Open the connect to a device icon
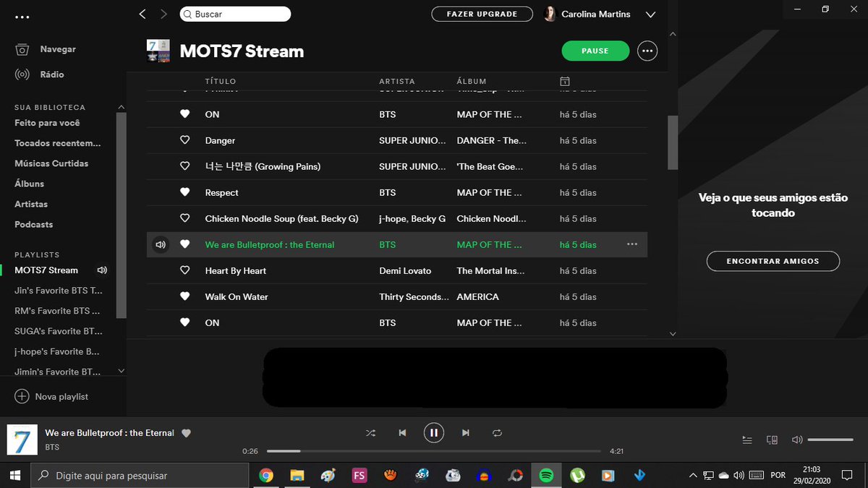 coord(772,440)
